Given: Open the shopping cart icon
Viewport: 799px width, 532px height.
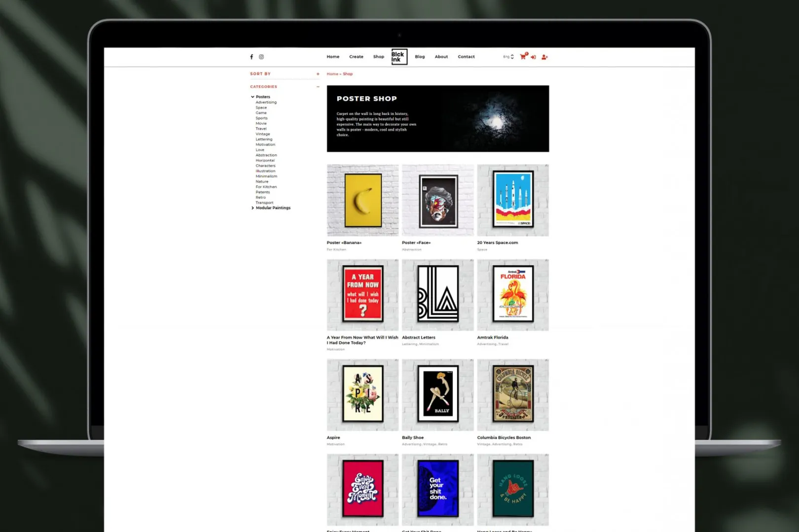Looking at the screenshot, I should 523,57.
